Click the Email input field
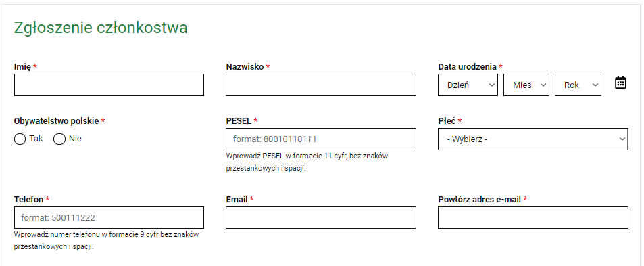 click(x=321, y=217)
